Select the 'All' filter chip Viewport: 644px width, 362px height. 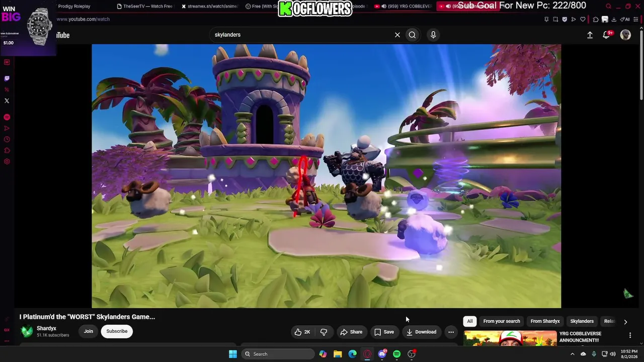pyautogui.click(x=470, y=321)
